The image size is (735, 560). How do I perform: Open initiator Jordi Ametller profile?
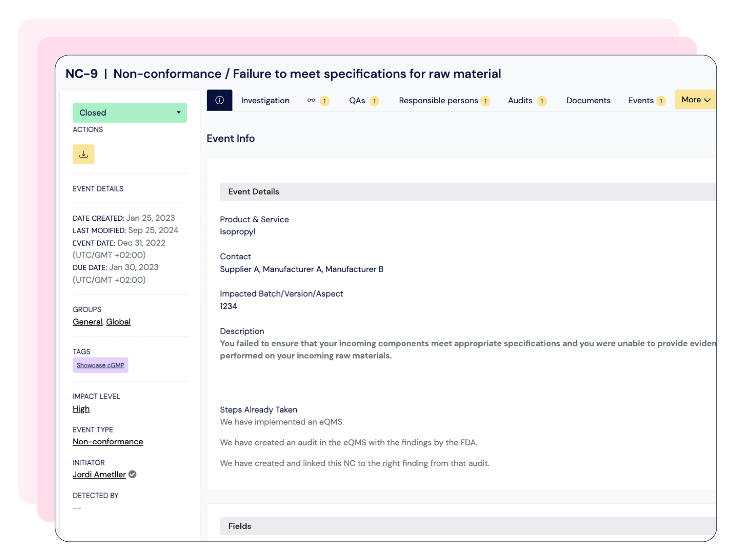click(x=99, y=474)
